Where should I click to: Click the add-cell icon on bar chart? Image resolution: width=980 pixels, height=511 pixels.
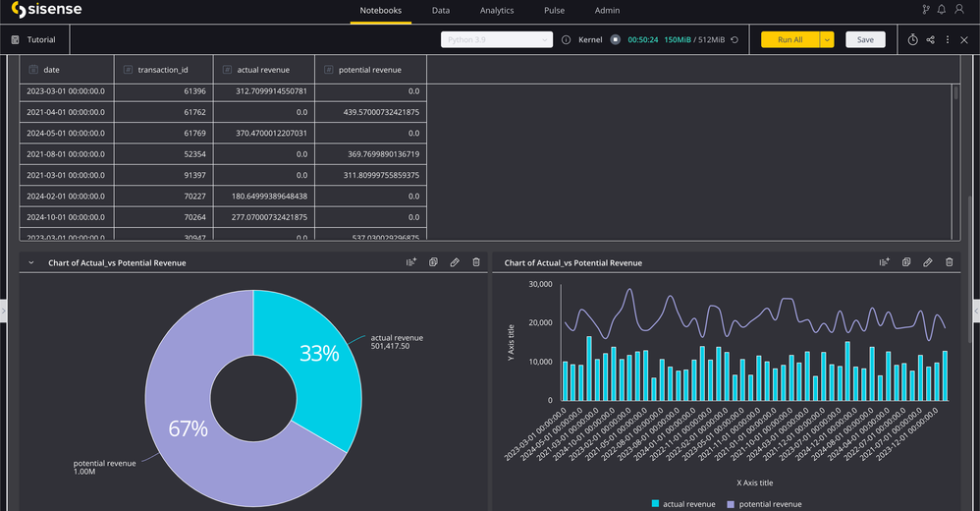tap(884, 262)
